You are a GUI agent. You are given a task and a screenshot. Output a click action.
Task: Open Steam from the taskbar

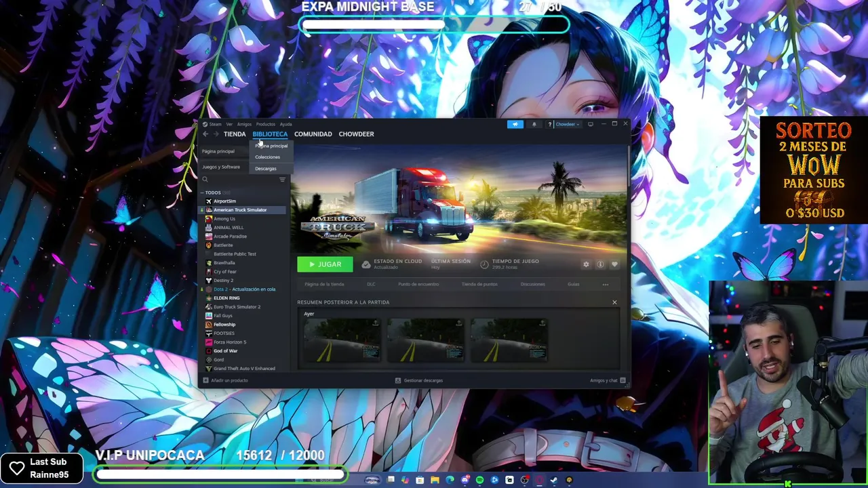(x=554, y=480)
